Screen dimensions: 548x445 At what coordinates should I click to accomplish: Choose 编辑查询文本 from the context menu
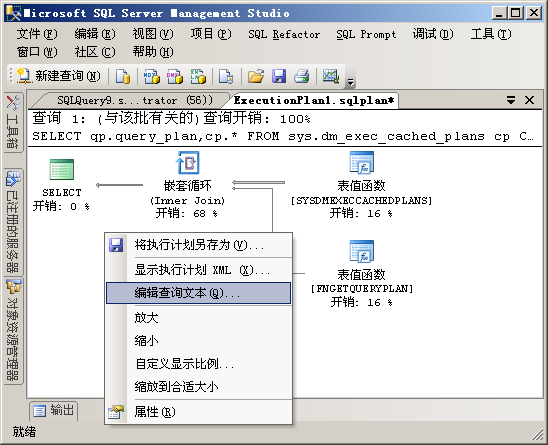(x=199, y=293)
